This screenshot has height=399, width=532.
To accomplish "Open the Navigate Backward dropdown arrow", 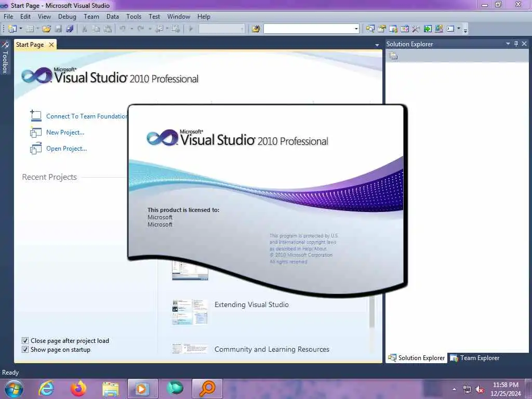I will coord(167,29).
